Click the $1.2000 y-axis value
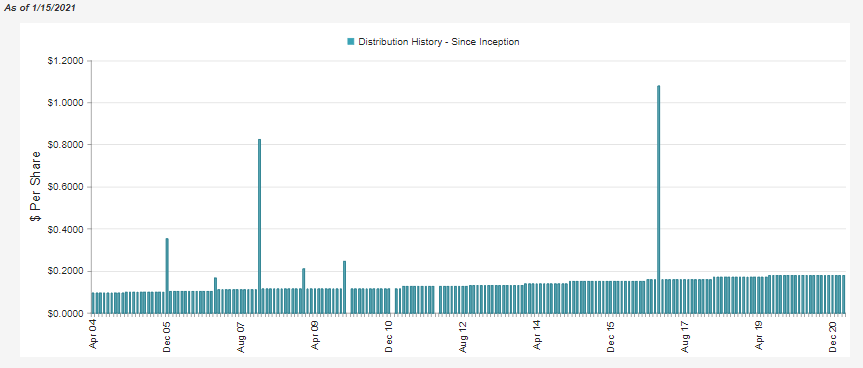Screen dimensions: 863x368 point(65,61)
